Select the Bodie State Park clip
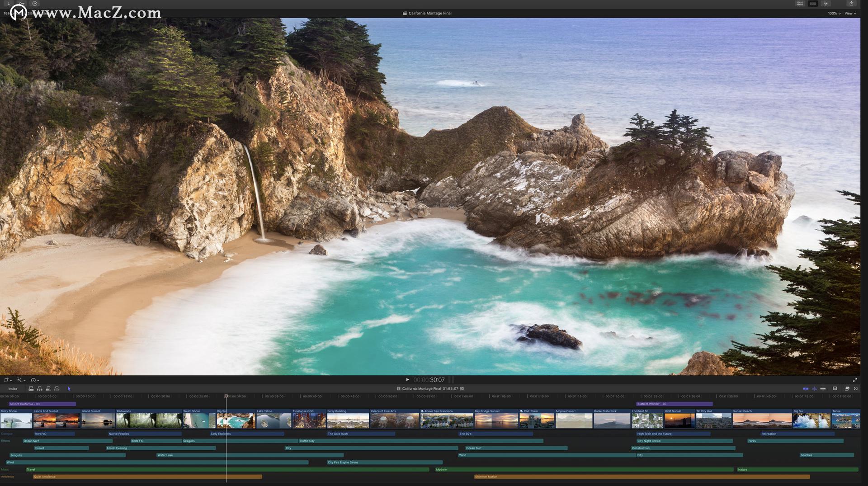 (x=612, y=419)
